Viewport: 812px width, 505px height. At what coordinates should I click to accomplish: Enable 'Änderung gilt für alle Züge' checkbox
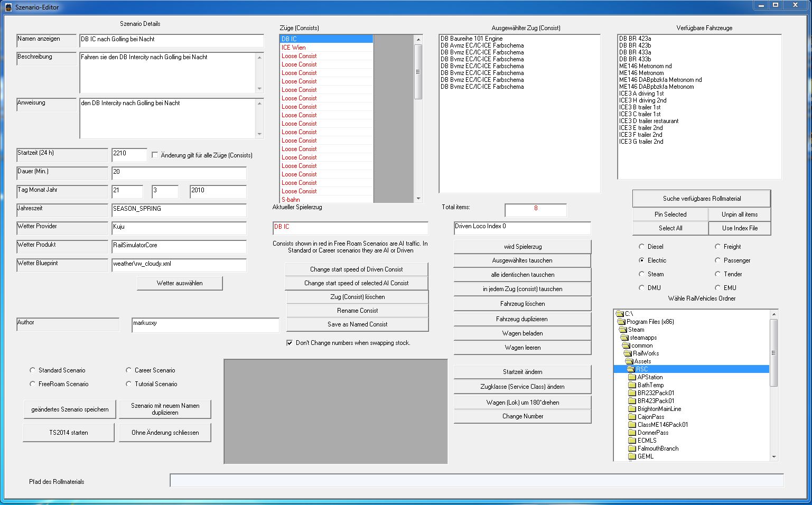click(x=155, y=155)
